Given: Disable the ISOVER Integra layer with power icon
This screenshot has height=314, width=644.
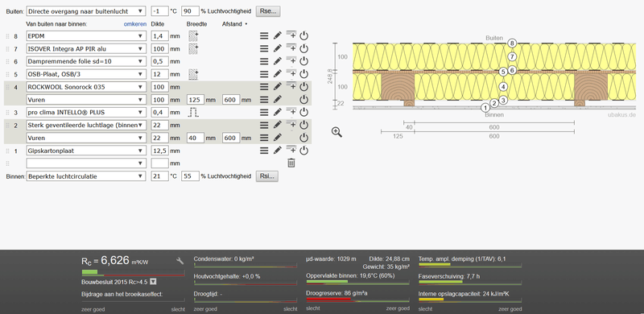Looking at the screenshot, I should click(x=303, y=48).
